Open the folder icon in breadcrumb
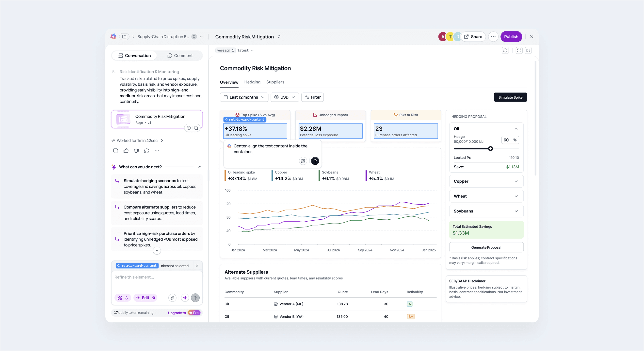Viewport: 644px width, 351px height. coord(124,36)
